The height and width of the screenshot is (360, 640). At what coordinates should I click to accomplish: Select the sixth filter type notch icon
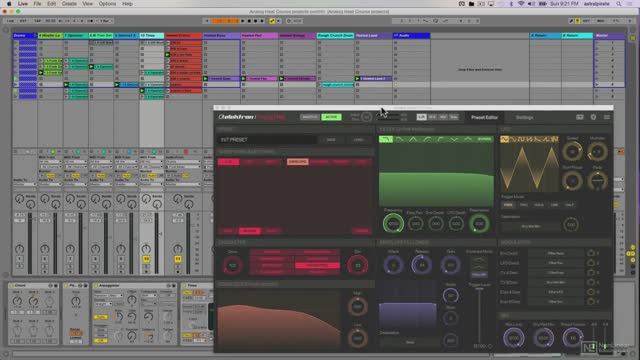pyautogui.click(x=454, y=140)
